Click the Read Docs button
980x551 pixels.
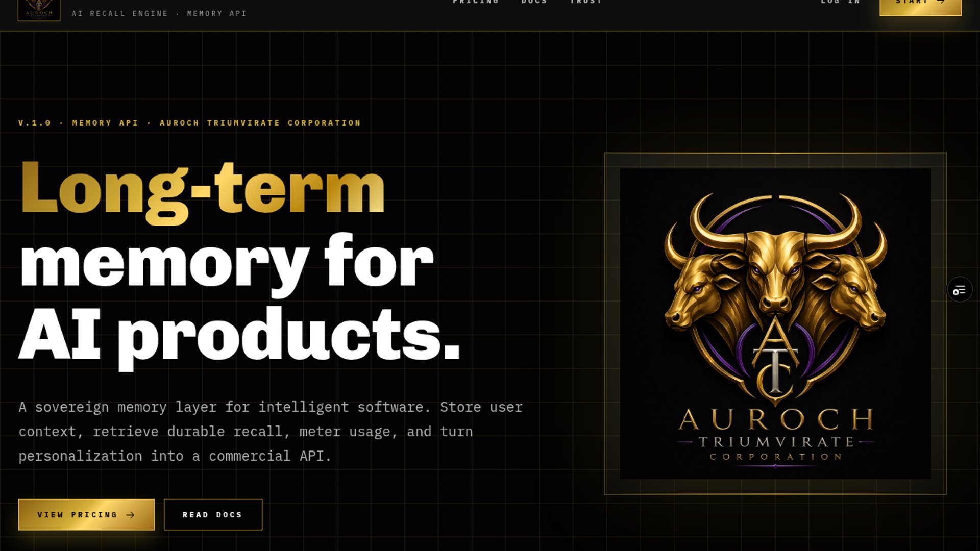tap(213, 515)
